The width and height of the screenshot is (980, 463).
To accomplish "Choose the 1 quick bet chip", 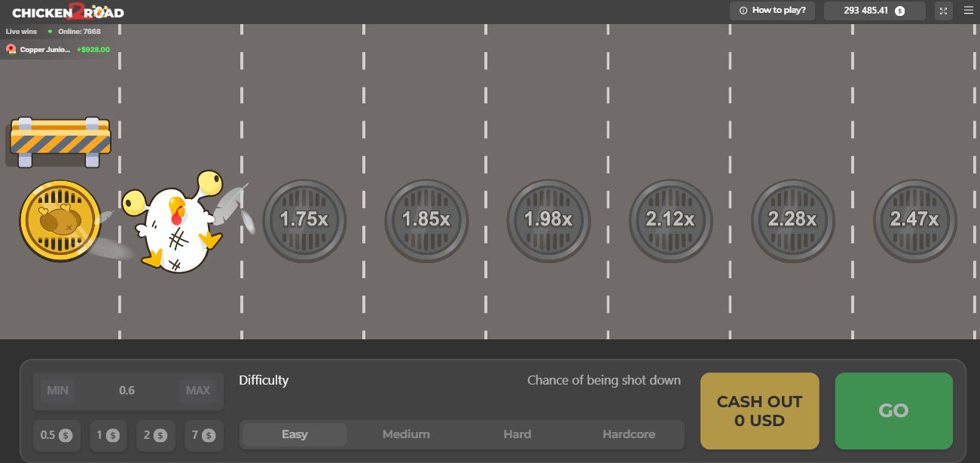I will 108,435.
